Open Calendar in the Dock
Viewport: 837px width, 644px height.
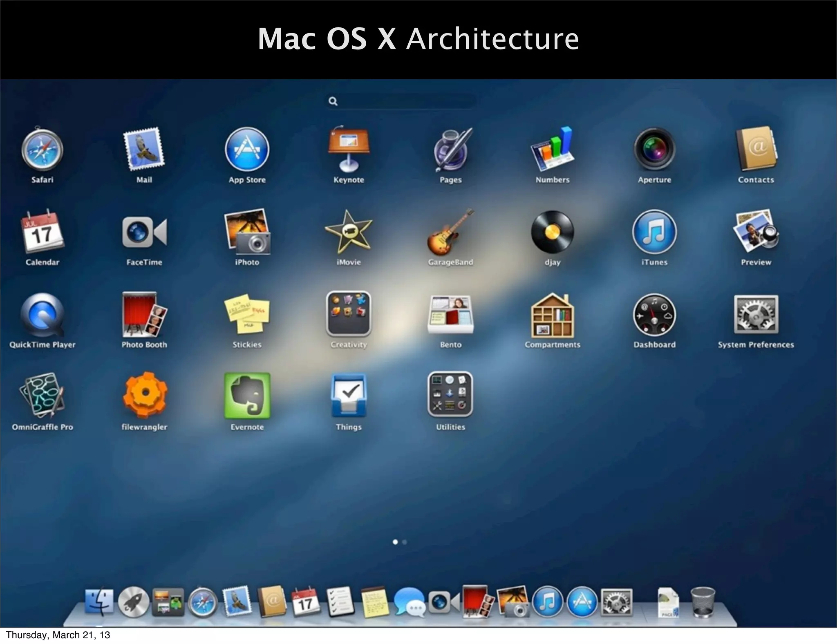[306, 602]
